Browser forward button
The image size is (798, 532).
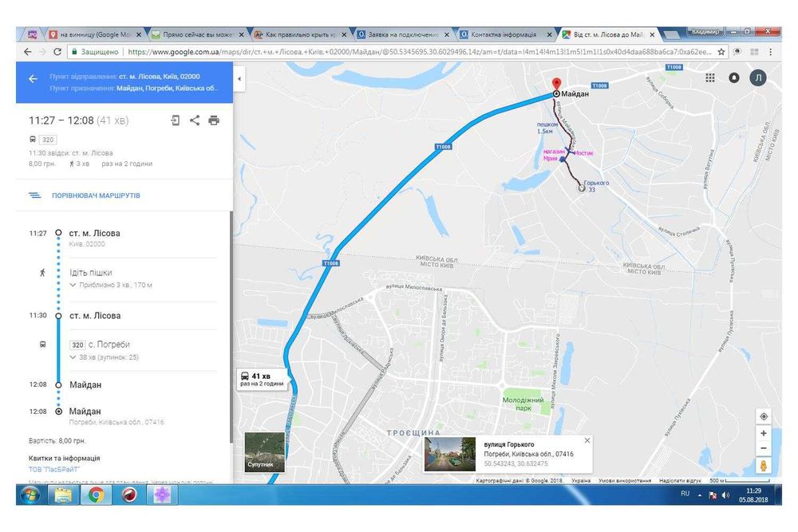pyautogui.click(x=42, y=51)
